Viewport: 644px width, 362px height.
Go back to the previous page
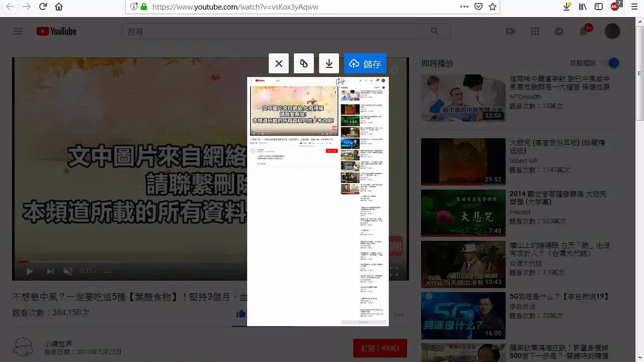pyautogui.click(x=10, y=7)
